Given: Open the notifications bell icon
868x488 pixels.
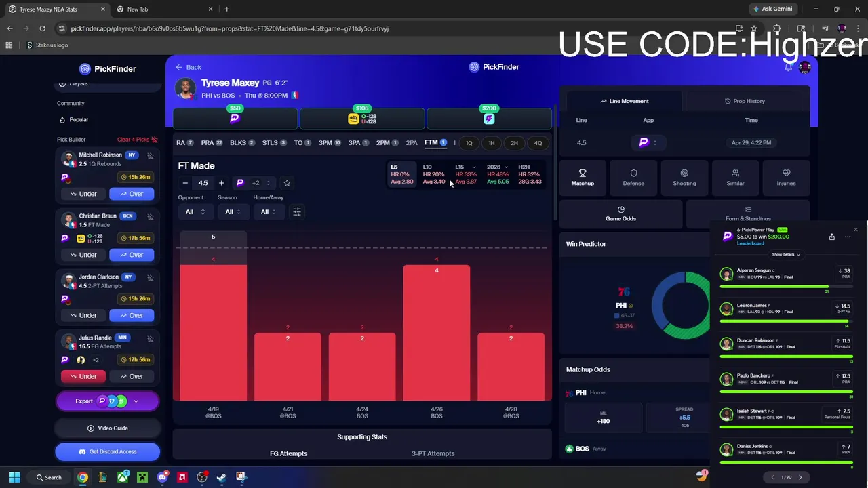Looking at the screenshot, I should 788,67.
